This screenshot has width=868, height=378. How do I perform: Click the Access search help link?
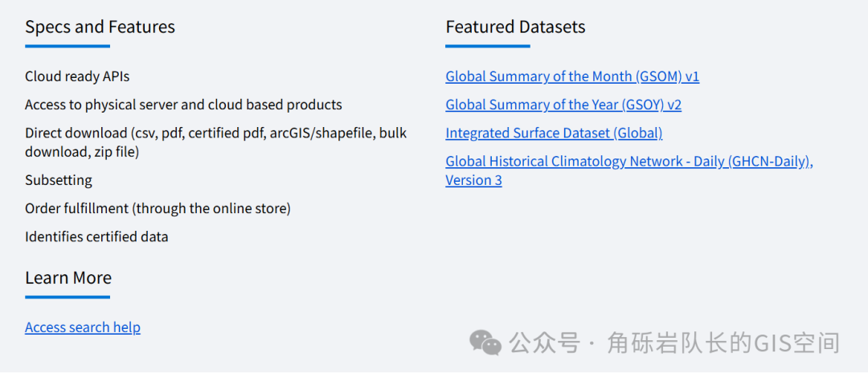83,327
